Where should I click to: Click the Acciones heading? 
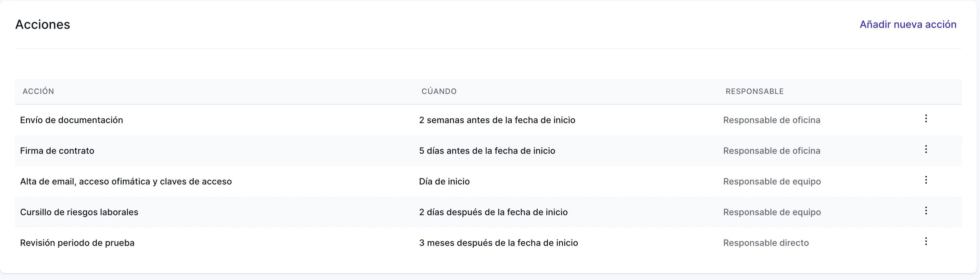tap(43, 24)
